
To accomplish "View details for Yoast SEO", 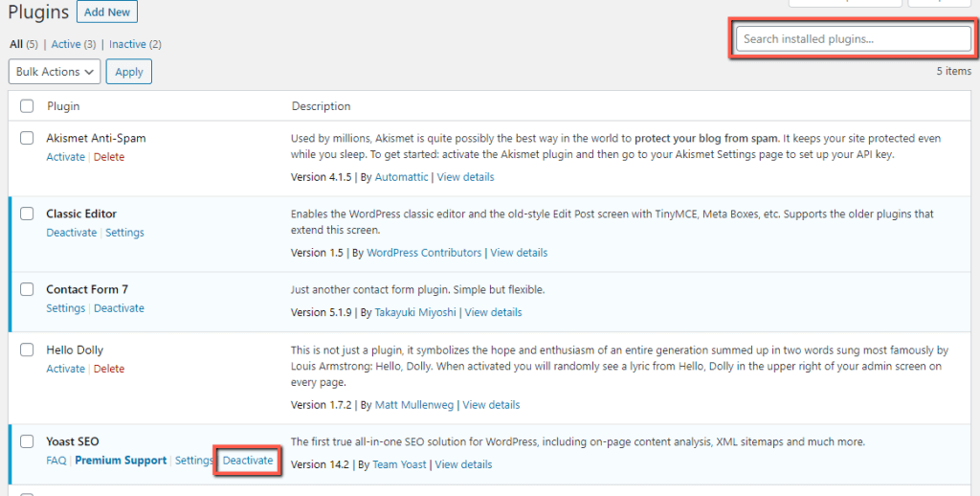I will (x=463, y=464).
